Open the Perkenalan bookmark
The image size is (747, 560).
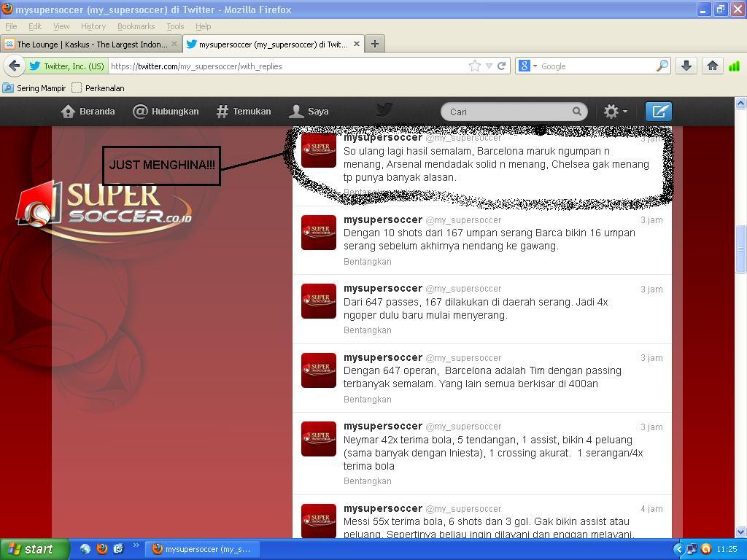pos(98,88)
